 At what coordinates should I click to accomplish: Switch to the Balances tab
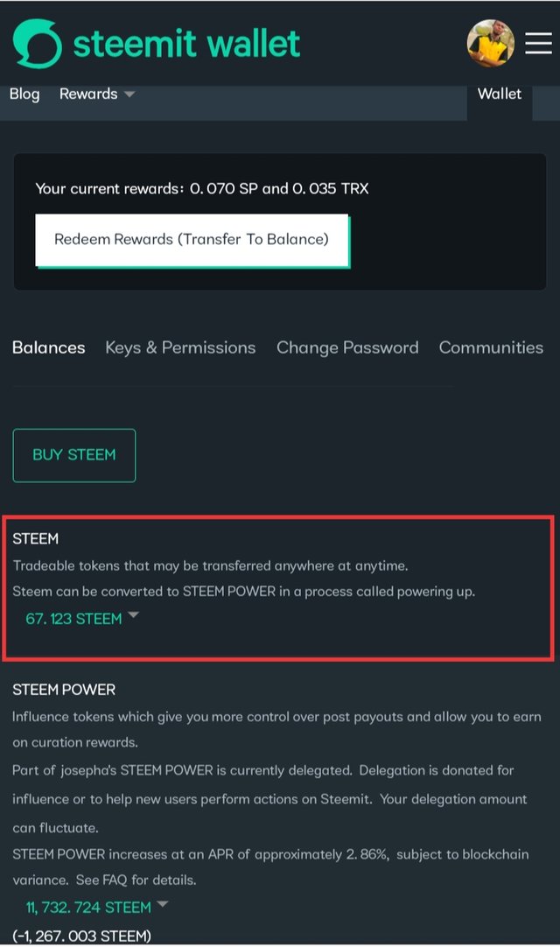(x=48, y=347)
